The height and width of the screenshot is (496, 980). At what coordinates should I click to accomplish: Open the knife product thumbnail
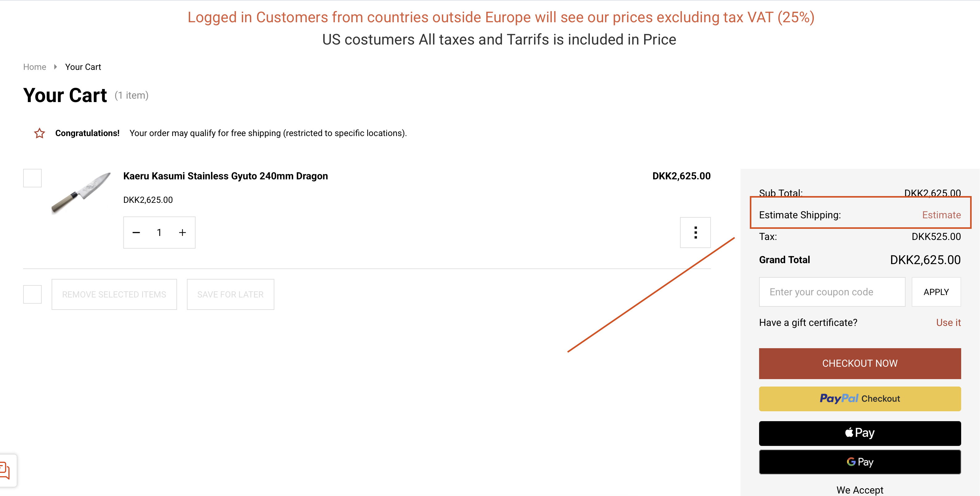[81, 193]
